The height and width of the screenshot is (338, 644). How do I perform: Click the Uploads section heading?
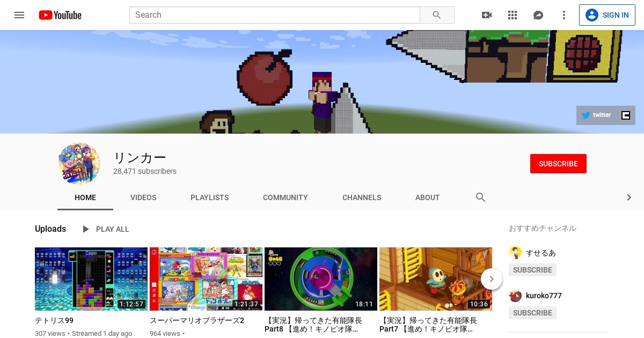pyautogui.click(x=50, y=229)
